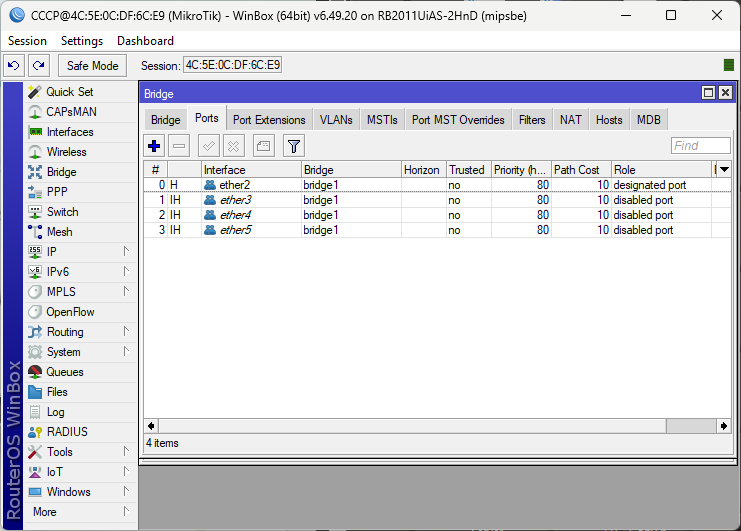Switch to the Port Extensions tab
The width and height of the screenshot is (741, 531).
[269, 120]
